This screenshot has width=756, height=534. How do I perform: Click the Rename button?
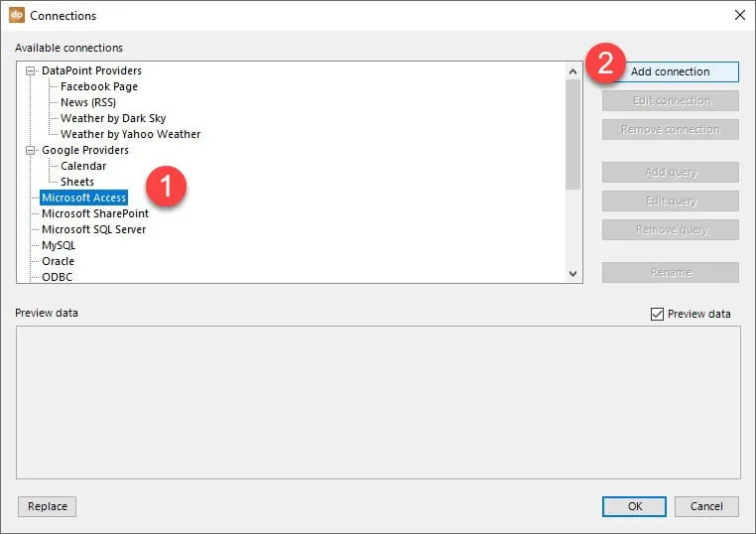coord(670,273)
